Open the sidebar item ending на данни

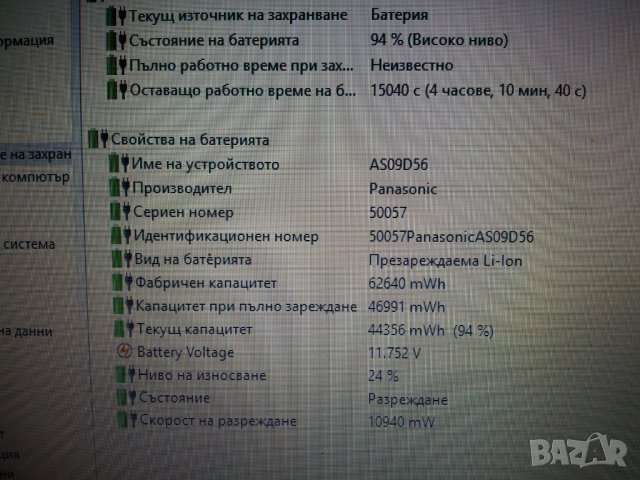pos(26,331)
